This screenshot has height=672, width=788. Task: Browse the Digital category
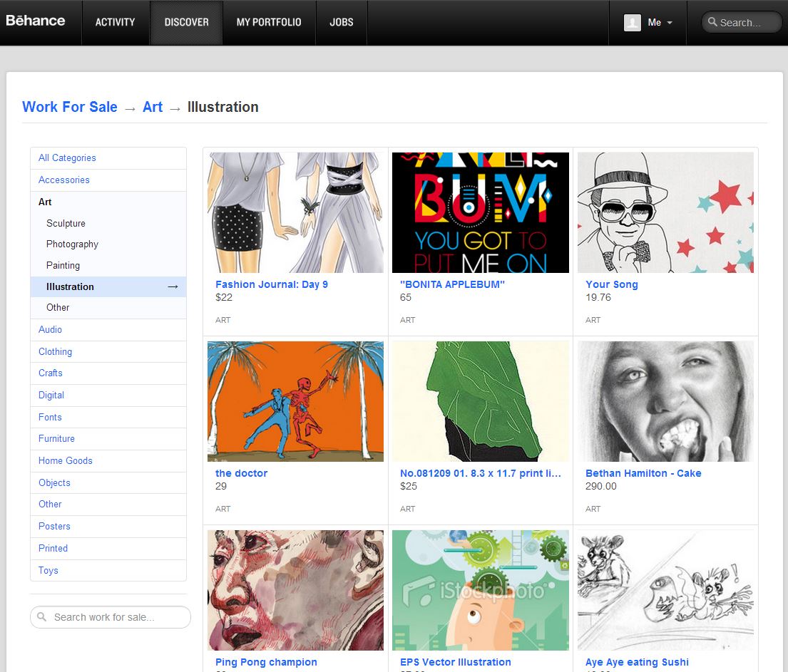108,396
